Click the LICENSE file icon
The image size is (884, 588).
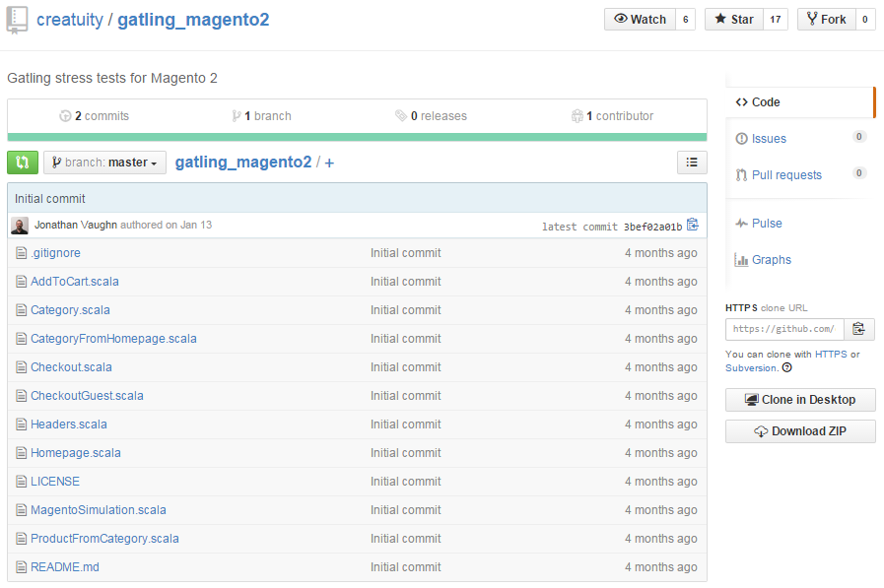(22, 482)
